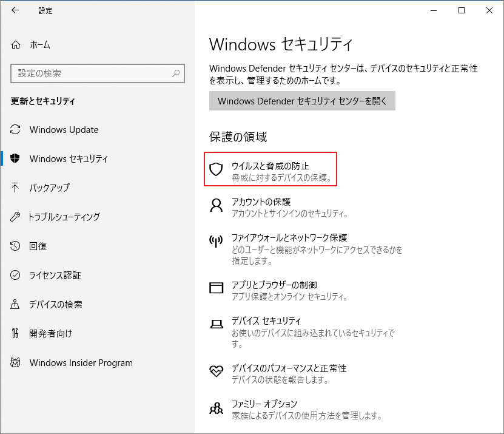Click the search magnifier icon

coord(176,73)
